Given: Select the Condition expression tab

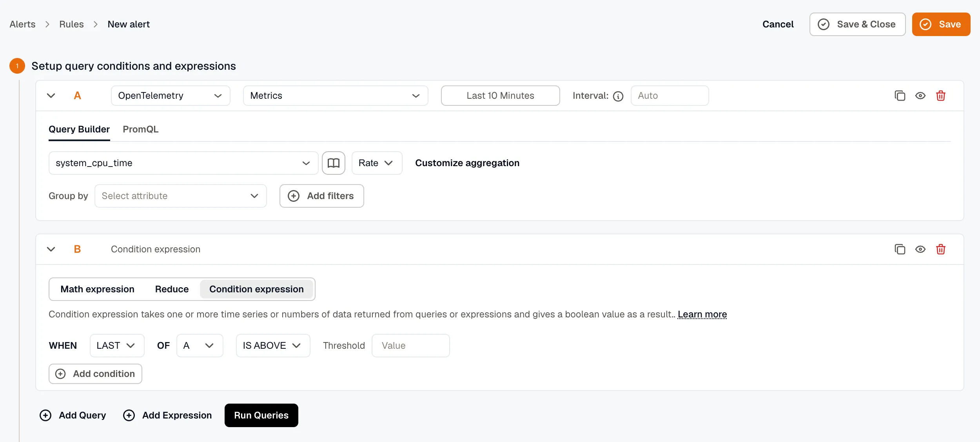Looking at the screenshot, I should click(x=256, y=289).
